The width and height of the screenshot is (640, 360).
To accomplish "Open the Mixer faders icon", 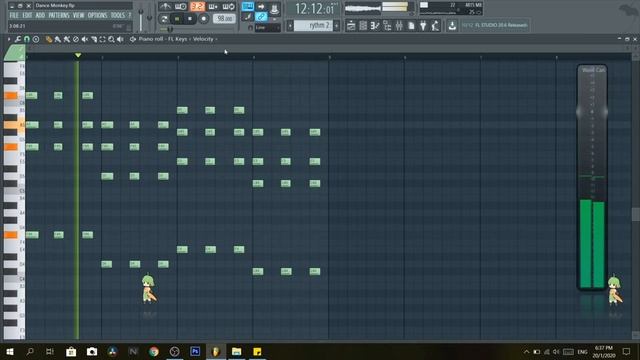I will (x=399, y=26).
